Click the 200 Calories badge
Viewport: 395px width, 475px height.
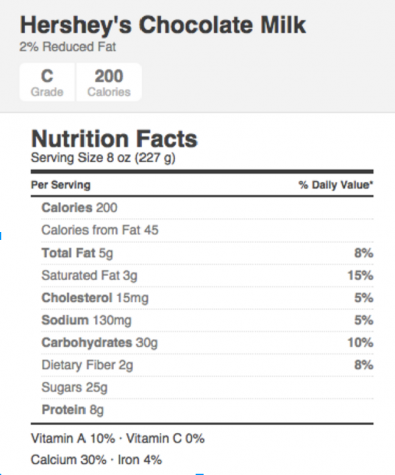coord(109,82)
